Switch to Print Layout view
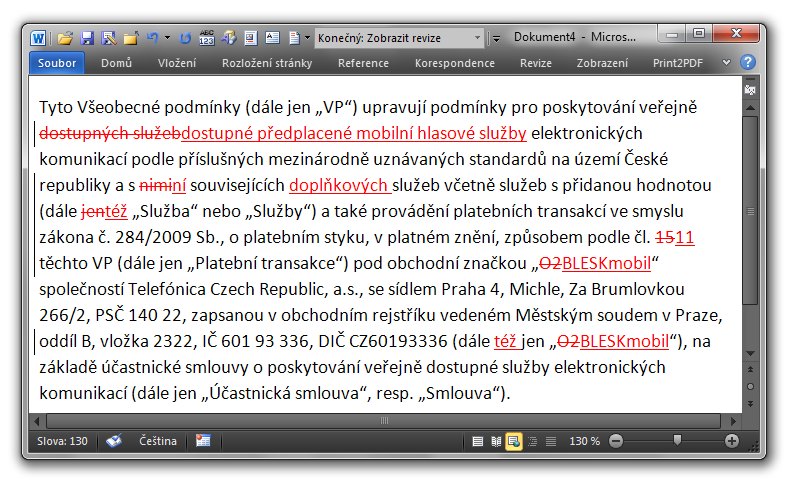795x484 pixels. [477, 441]
